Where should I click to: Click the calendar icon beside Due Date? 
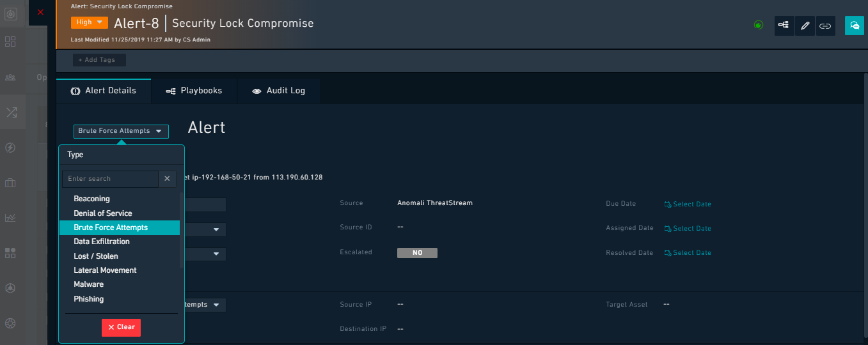click(668, 204)
